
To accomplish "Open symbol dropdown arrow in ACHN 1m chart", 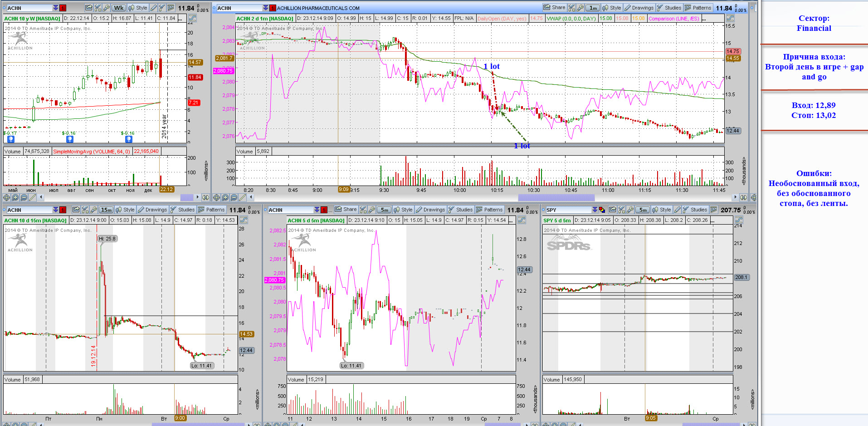I will coord(265,8).
